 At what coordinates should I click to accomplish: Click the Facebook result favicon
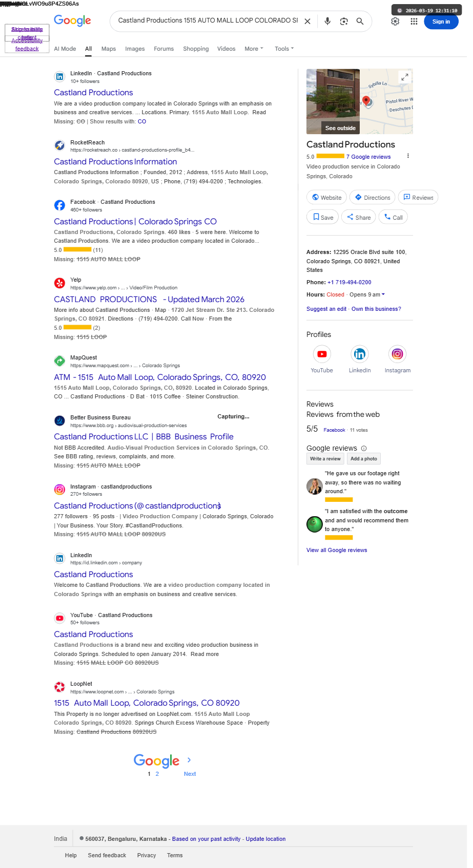coord(59,205)
